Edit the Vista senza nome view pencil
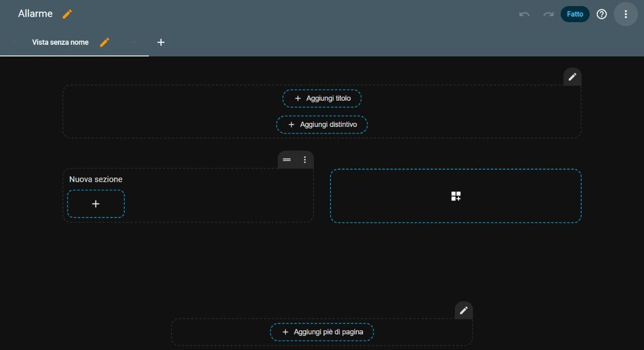644x350 pixels. 105,42
